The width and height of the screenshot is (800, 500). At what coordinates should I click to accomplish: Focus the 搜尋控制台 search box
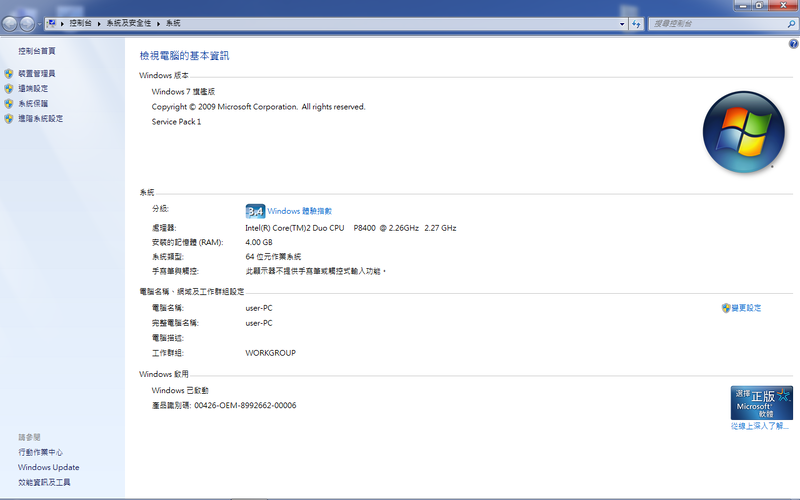717,23
